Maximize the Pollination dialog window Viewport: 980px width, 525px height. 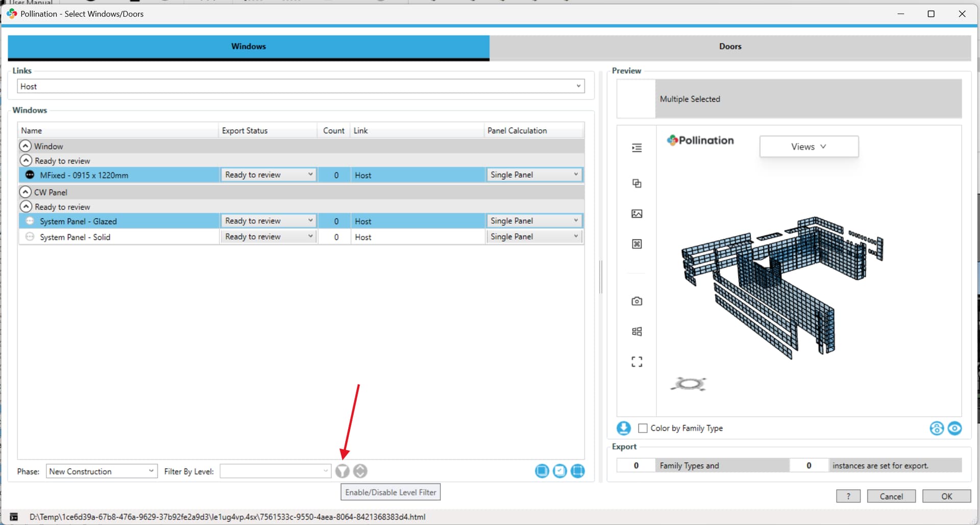[x=931, y=14]
